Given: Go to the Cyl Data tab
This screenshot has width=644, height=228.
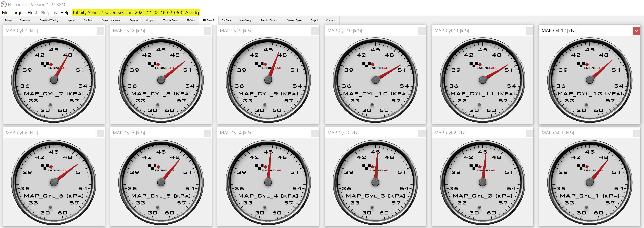Looking at the screenshot, I should [226, 20].
